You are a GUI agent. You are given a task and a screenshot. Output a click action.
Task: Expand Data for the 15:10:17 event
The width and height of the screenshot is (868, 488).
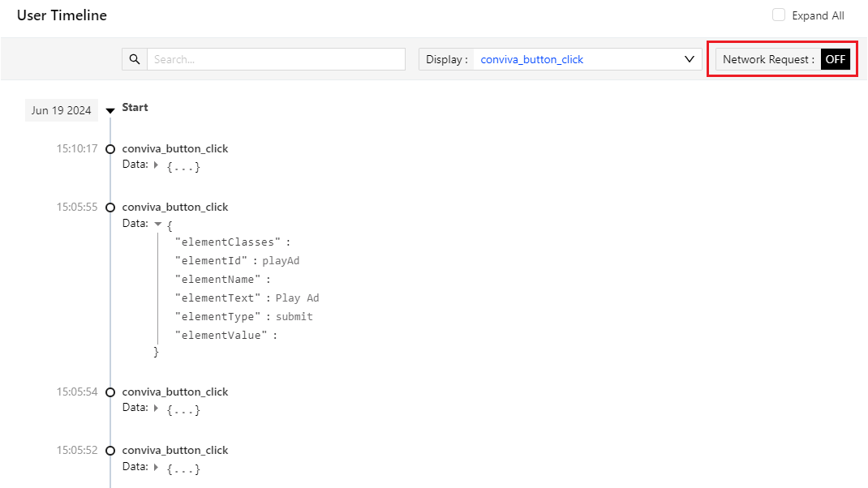[x=157, y=165]
